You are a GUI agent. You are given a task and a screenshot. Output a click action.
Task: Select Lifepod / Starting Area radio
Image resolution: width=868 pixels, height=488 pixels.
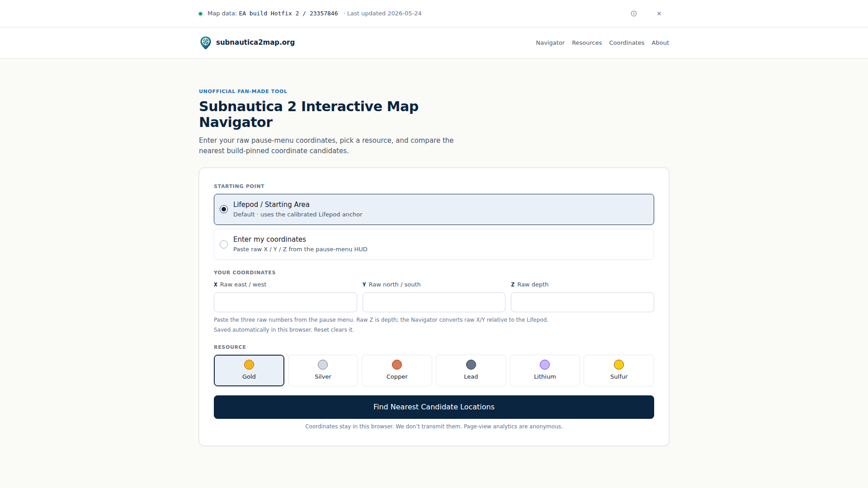coord(224,209)
